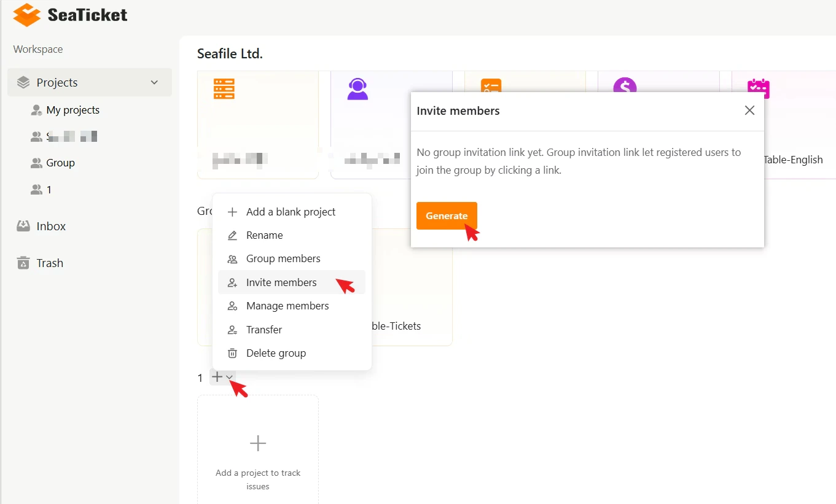Click the pencil icon beside Rename
This screenshot has height=504, width=836.
coord(232,235)
